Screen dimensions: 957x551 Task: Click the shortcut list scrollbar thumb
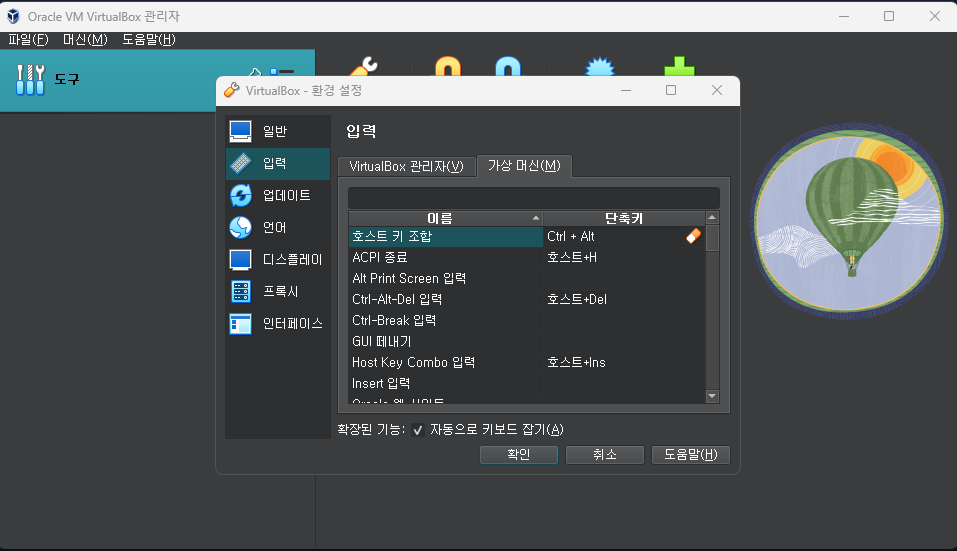[712, 238]
